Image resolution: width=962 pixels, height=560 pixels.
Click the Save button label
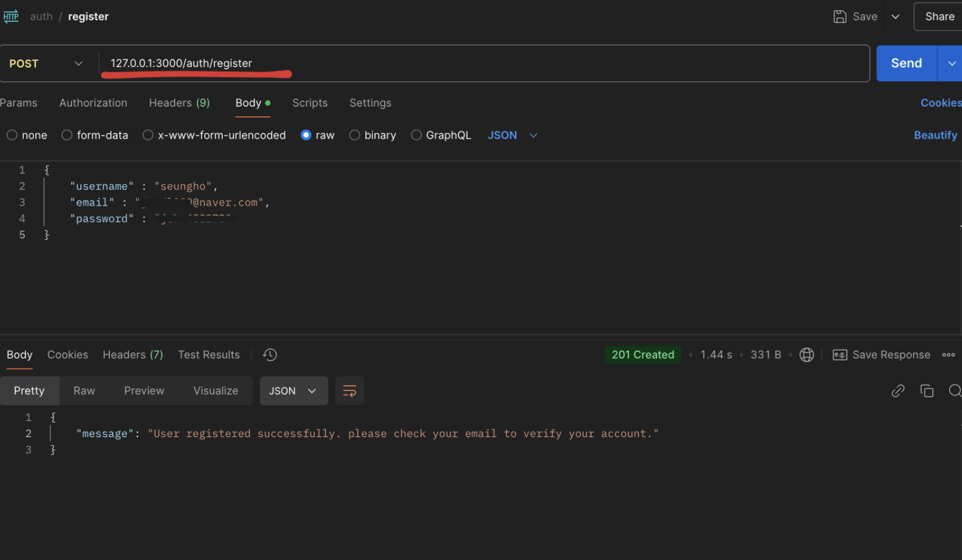click(x=865, y=17)
